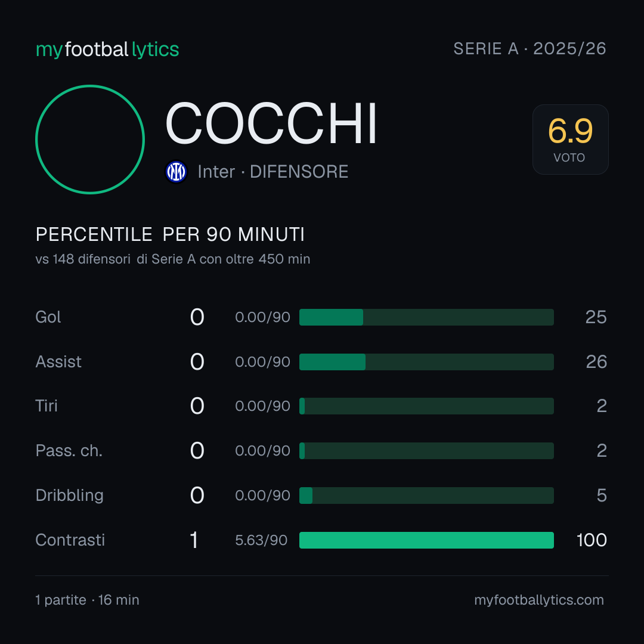
Task: Click the empty player photo circle
Action: click(x=90, y=140)
